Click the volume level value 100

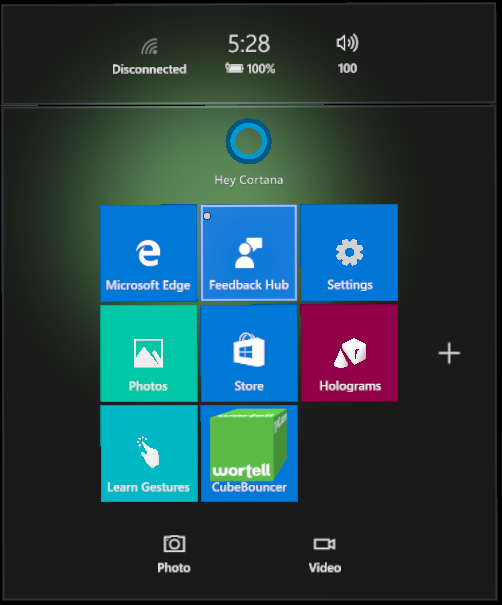pyautogui.click(x=347, y=68)
